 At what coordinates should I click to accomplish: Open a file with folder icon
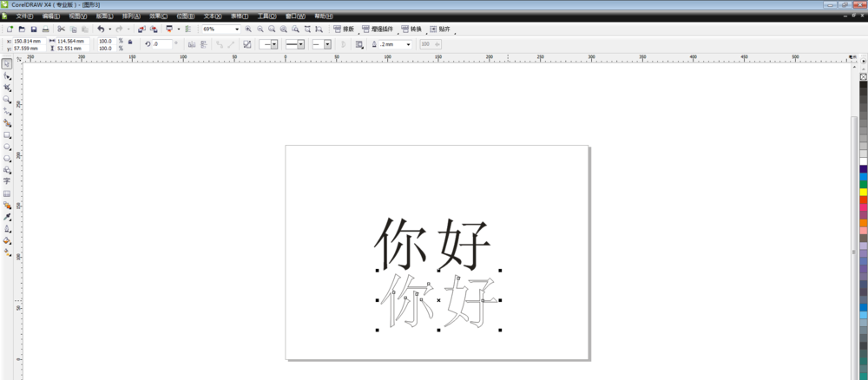23,29
